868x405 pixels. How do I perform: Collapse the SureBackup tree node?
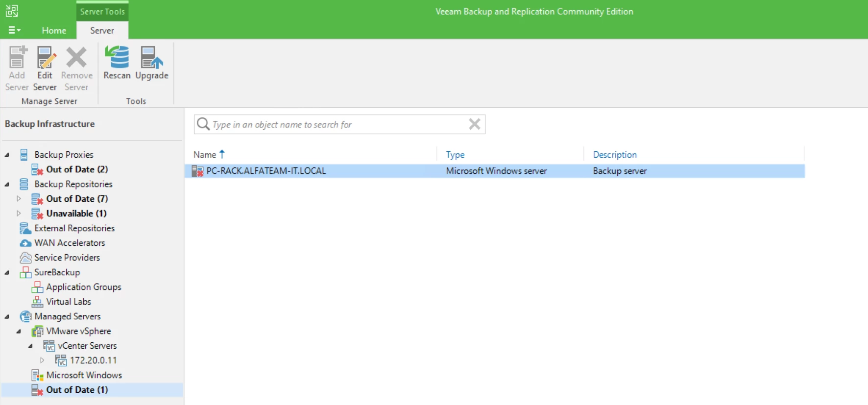click(x=7, y=272)
